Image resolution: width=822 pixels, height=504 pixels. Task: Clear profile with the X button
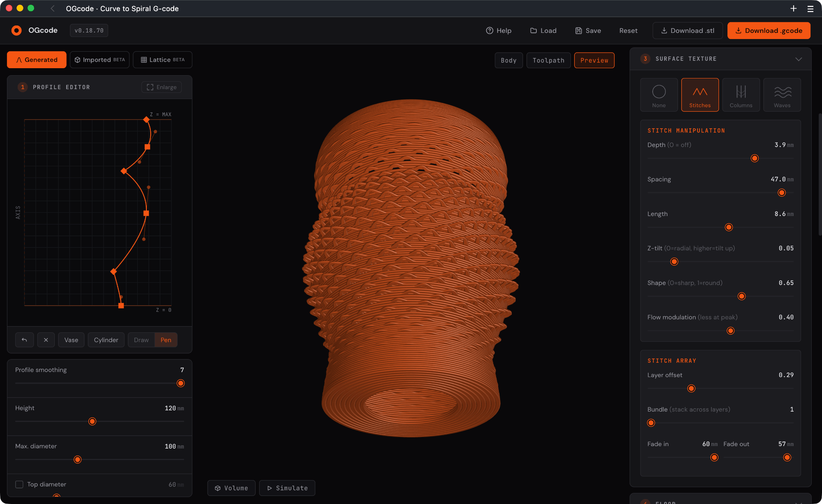(46, 340)
